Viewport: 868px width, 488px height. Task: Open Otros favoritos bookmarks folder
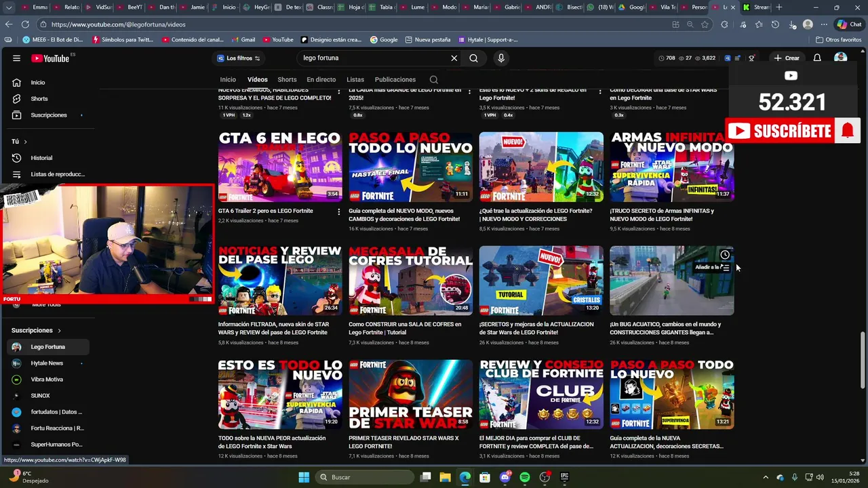839,40
